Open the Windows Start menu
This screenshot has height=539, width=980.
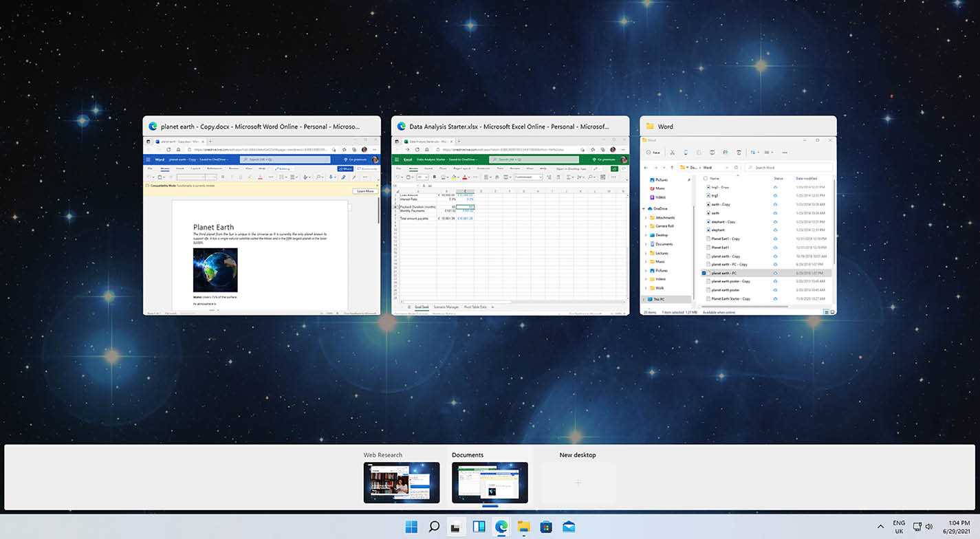(411, 527)
